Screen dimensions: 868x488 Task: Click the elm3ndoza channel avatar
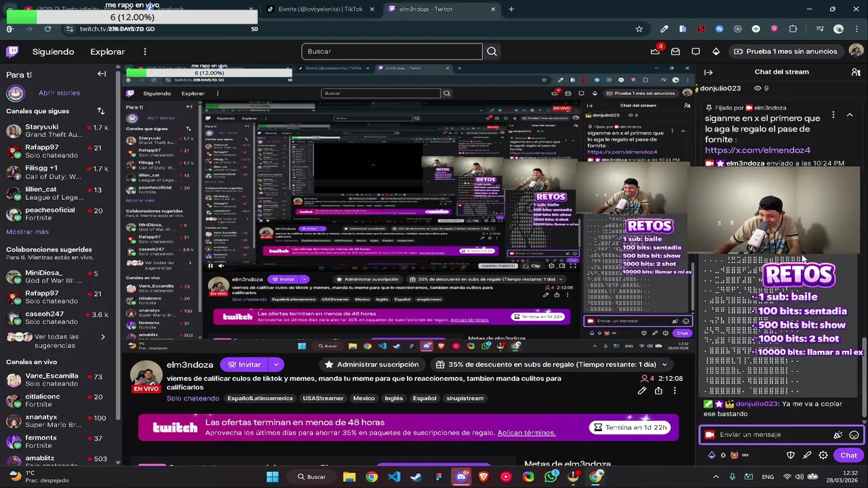146,375
